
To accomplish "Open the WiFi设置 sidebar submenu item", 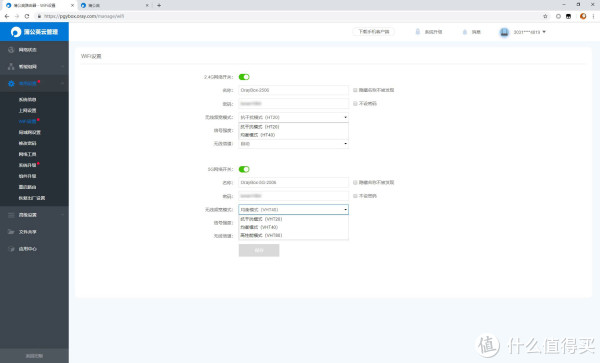I will [27, 121].
